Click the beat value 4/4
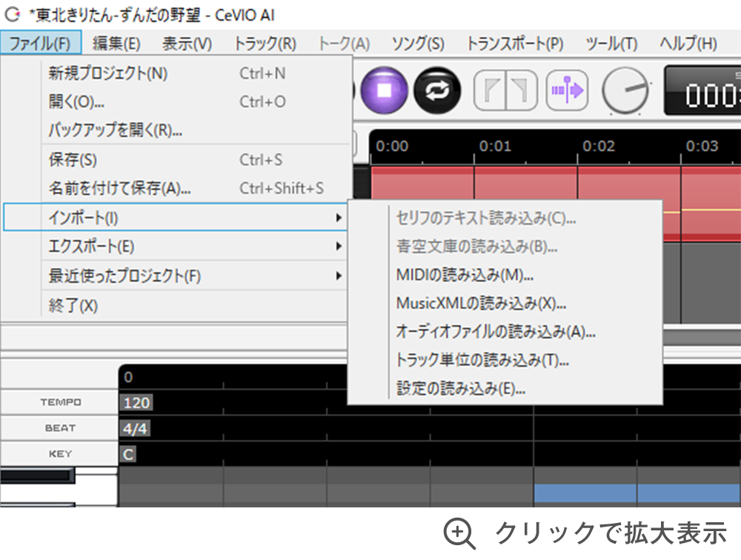 click(x=135, y=429)
